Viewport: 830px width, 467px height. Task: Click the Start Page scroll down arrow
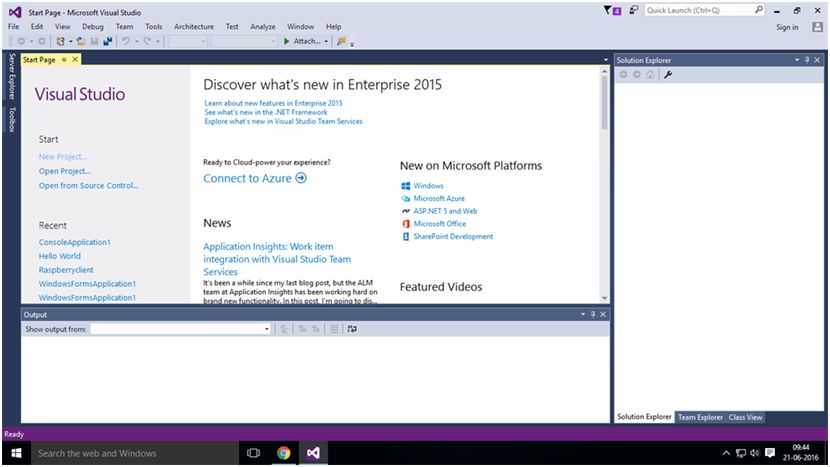point(605,298)
